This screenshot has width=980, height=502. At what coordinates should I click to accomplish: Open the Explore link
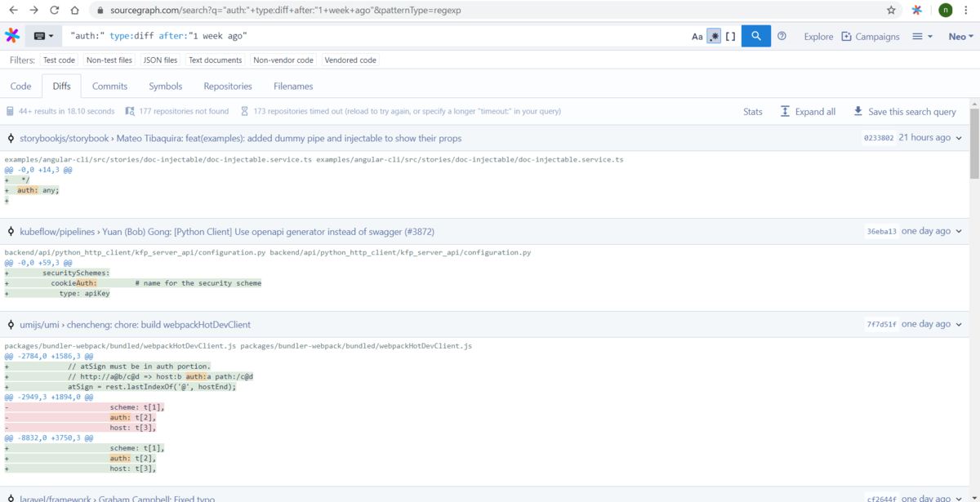(818, 37)
